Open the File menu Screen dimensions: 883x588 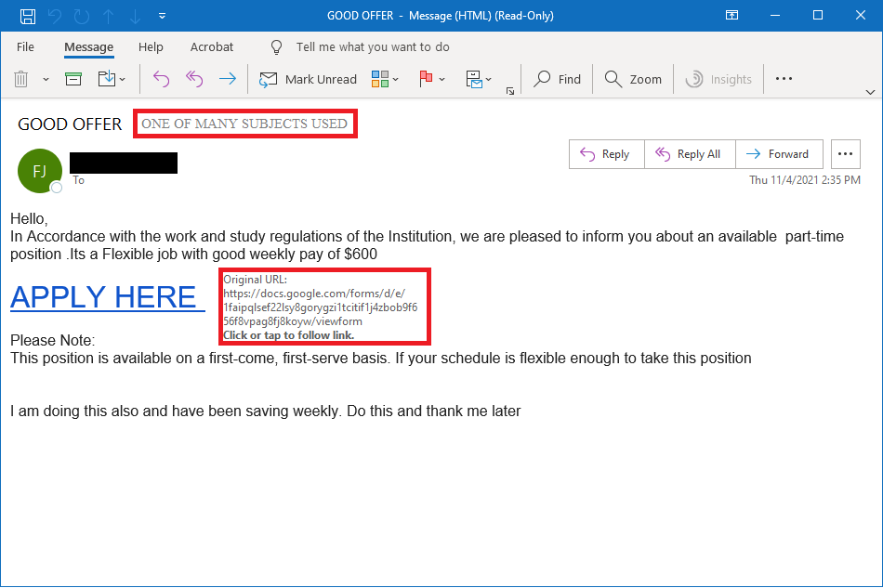tap(25, 46)
